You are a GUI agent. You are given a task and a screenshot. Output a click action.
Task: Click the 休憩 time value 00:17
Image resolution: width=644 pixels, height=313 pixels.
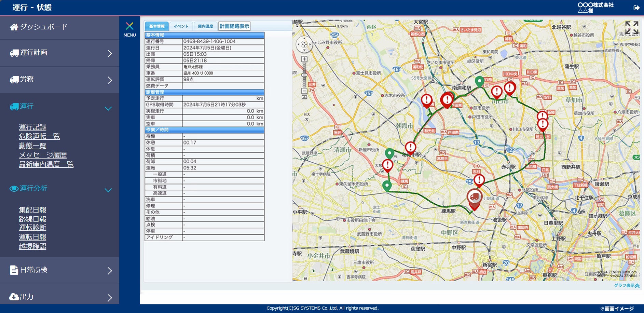pyautogui.click(x=190, y=142)
